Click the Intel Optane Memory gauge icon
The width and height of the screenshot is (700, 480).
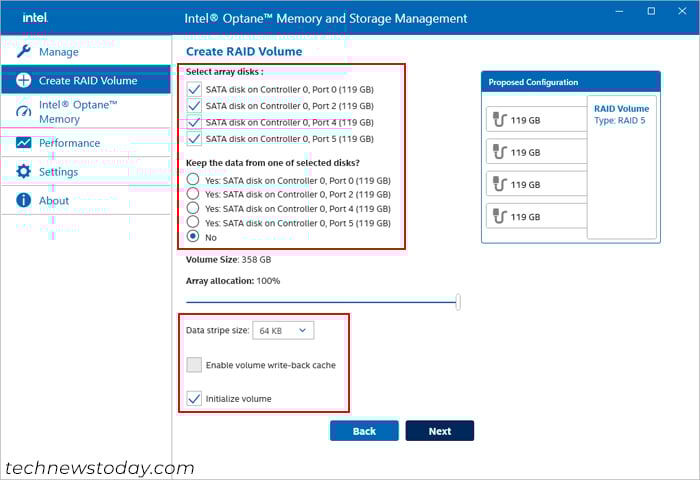(x=24, y=111)
